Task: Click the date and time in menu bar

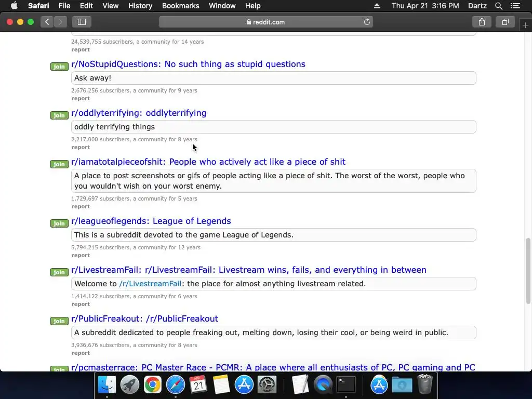Action: click(425, 6)
